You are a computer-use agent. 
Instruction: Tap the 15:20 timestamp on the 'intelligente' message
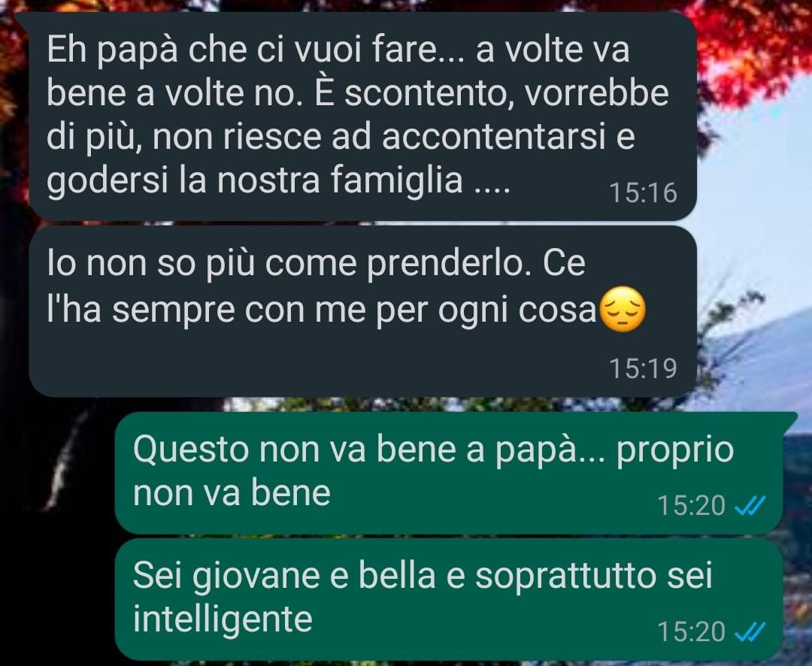[x=691, y=632]
